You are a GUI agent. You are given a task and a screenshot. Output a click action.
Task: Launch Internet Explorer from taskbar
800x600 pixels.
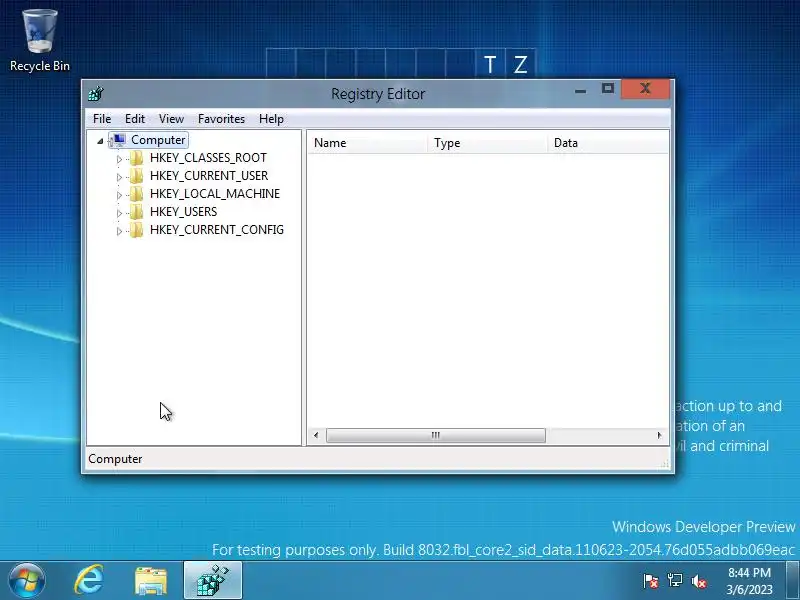pyautogui.click(x=90, y=581)
